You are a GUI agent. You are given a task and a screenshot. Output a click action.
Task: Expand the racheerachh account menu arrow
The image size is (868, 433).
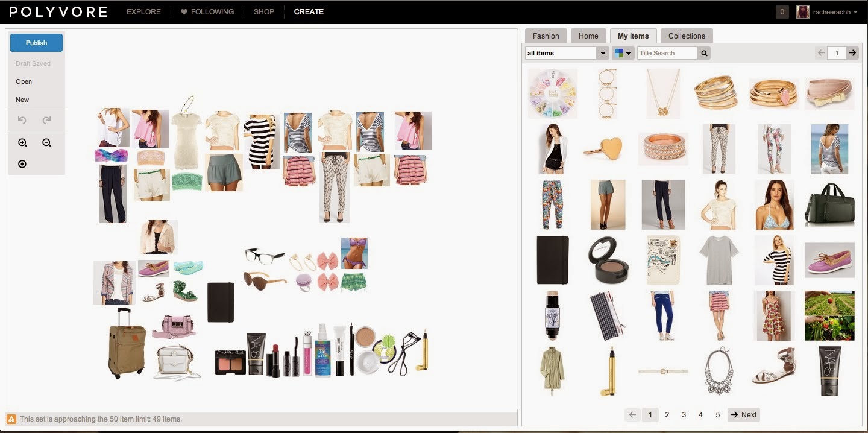(x=855, y=12)
